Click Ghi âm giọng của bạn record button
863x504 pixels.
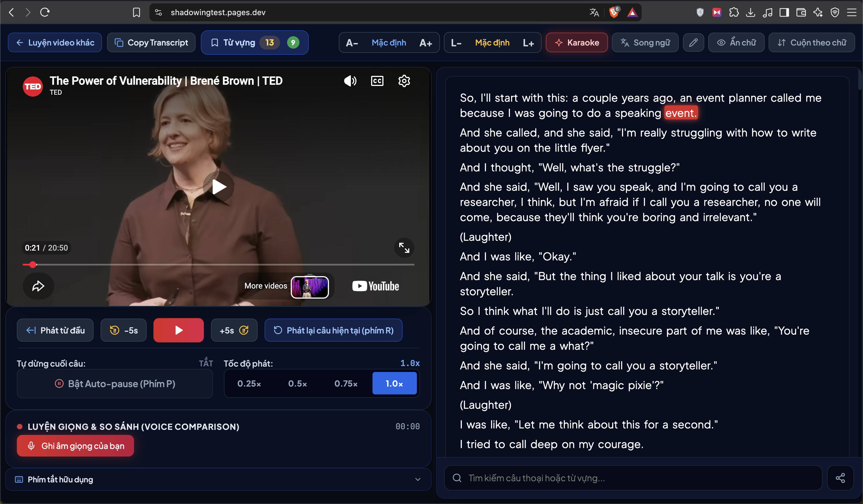[x=75, y=446]
